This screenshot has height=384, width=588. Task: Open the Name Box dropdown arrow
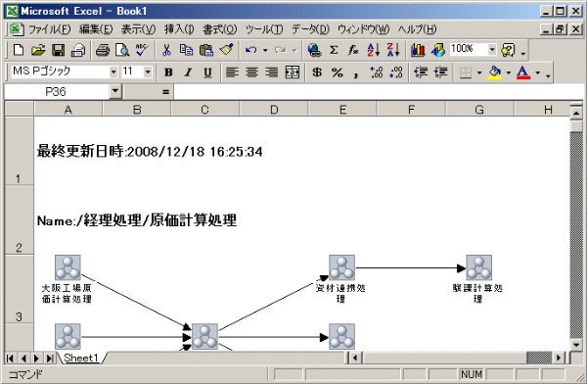(115, 91)
